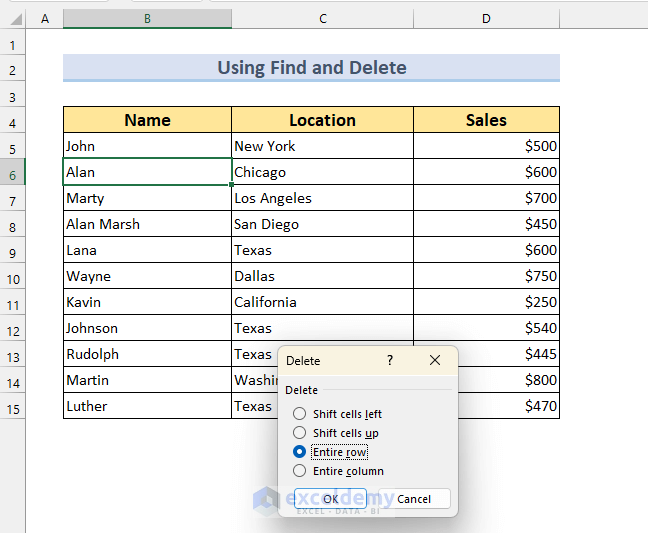Select the column C header

point(322,19)
